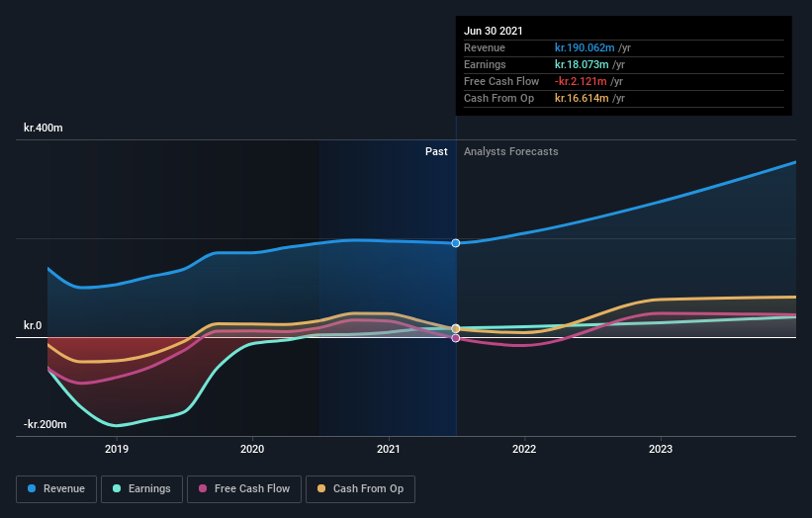Toggle the Earnings legend button

[141, 489]
